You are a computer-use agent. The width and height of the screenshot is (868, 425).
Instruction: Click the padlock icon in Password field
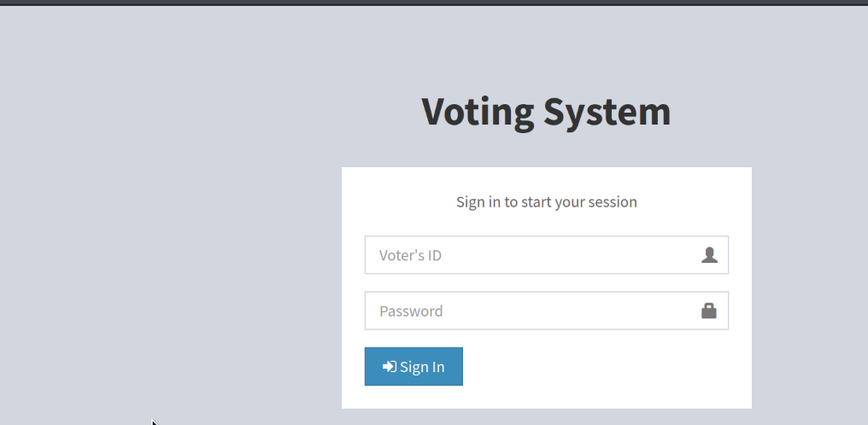click(x=709, y=311)
